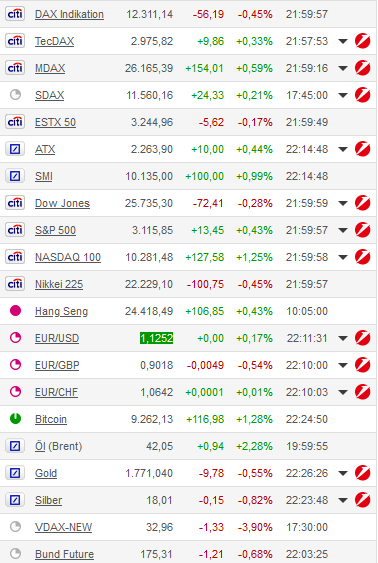Expand the dropdown arrow in MDAX row
The width and height of the screenshot is (378, 563).
click(x=343, y=68)
